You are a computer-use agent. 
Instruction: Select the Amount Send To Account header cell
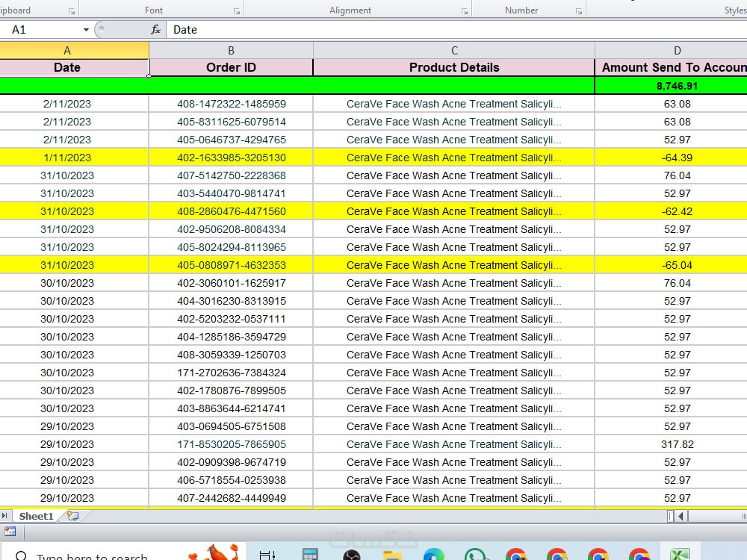[x=672, y=68]
